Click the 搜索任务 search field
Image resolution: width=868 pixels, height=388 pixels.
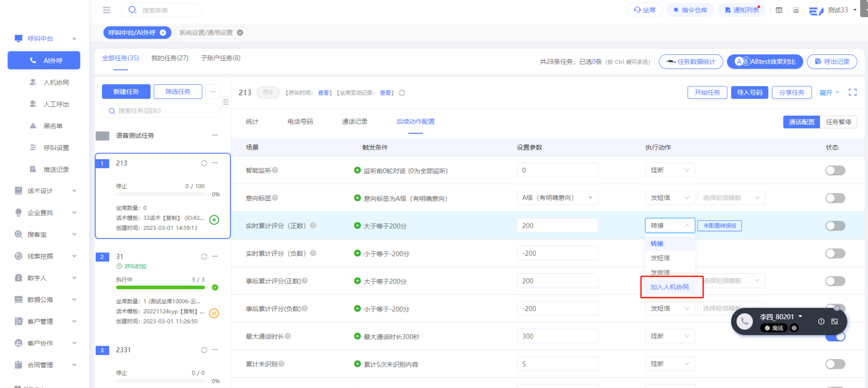[x=162, y=111]
